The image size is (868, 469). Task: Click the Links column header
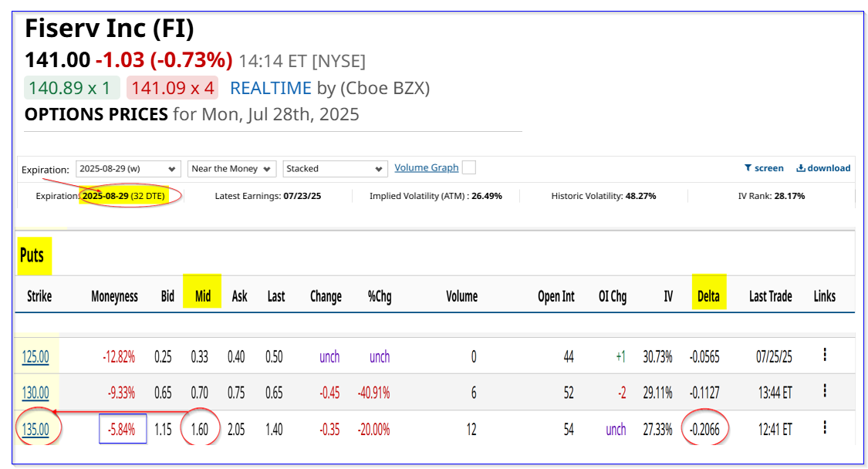[x=824, y=296]
